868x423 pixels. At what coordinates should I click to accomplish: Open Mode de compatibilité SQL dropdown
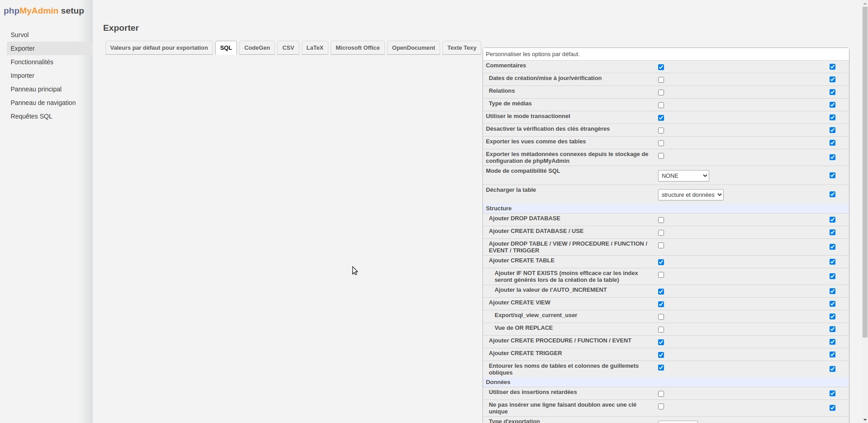[683, 176]
